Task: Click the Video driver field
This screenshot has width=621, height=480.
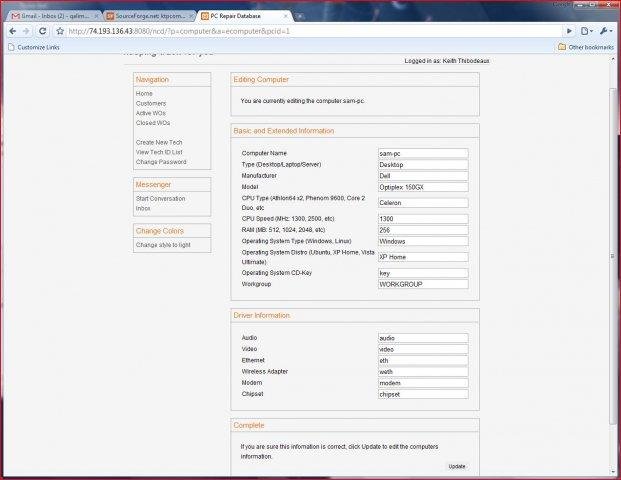Action: (423, 349)
